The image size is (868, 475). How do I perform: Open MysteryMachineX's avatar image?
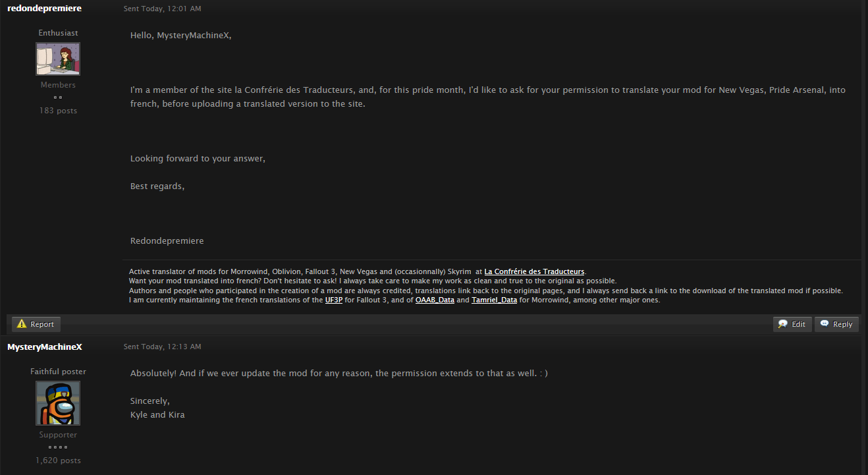(58, 403)
